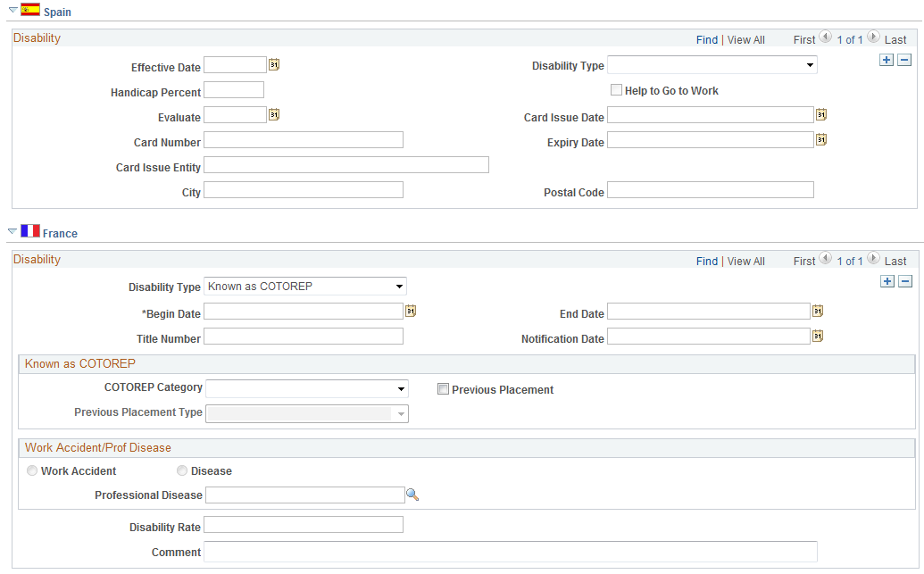Collapse the France section triangle

tap(12, 231)
